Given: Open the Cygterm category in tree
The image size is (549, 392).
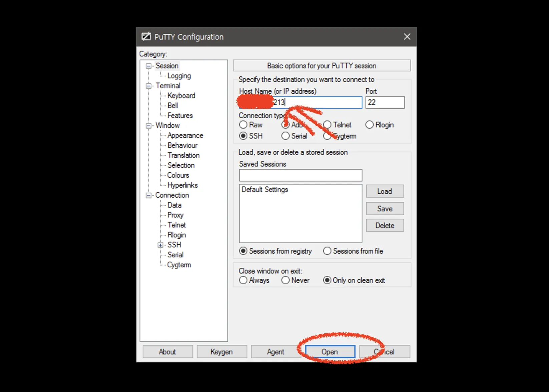Looking at the screenshot, I should (179, 265).
